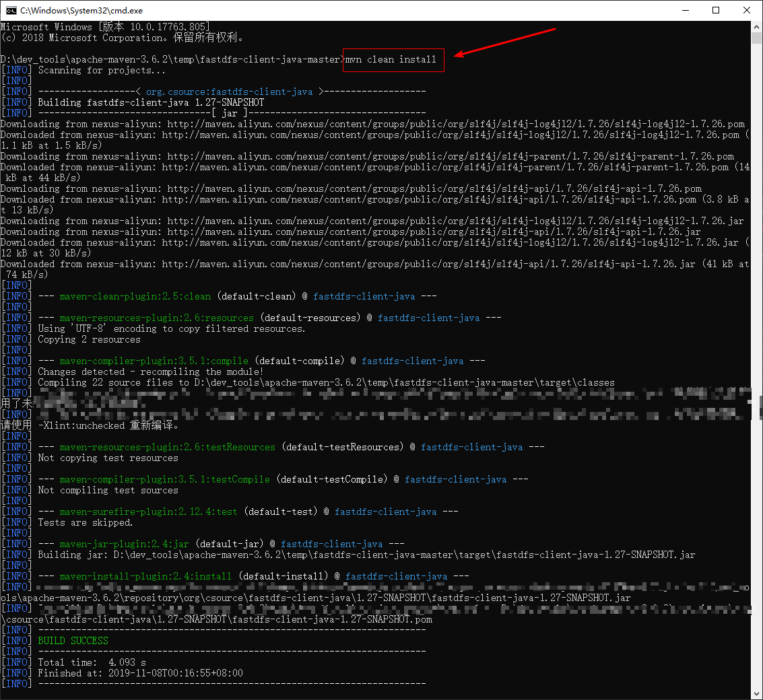763x700 pixels.
Task: Click 'Building fastdfs-client-java 1.27-SNAPSHOT' line
Action: 151,102
